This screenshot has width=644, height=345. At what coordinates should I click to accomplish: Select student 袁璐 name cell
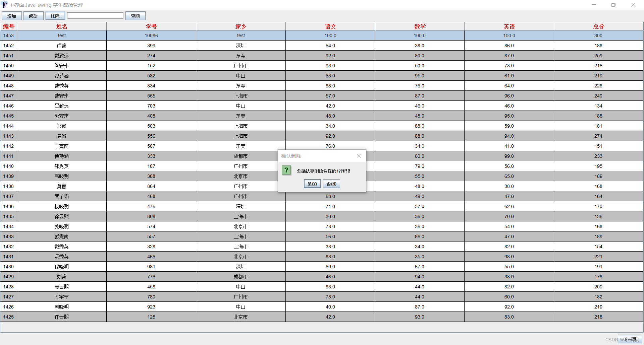(62, 136)
